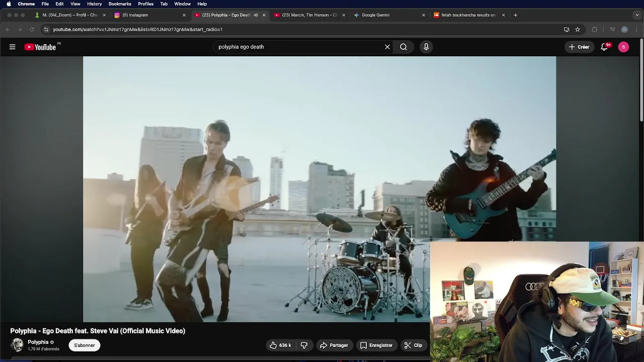Start voice search with the microphone
This screenshot has height=362, width=644.
[x=426, y=47]
